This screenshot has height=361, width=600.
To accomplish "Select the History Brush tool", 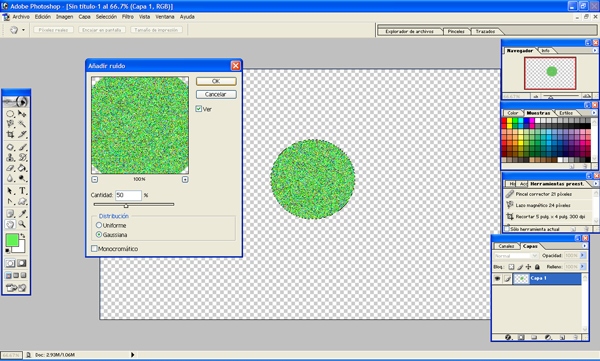I will coord(22,157).
